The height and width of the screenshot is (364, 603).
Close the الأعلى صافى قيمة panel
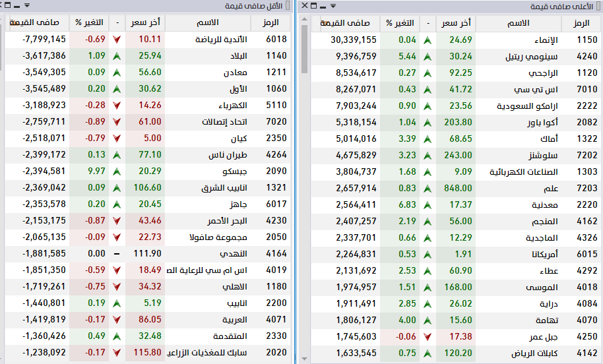(305, 5)
